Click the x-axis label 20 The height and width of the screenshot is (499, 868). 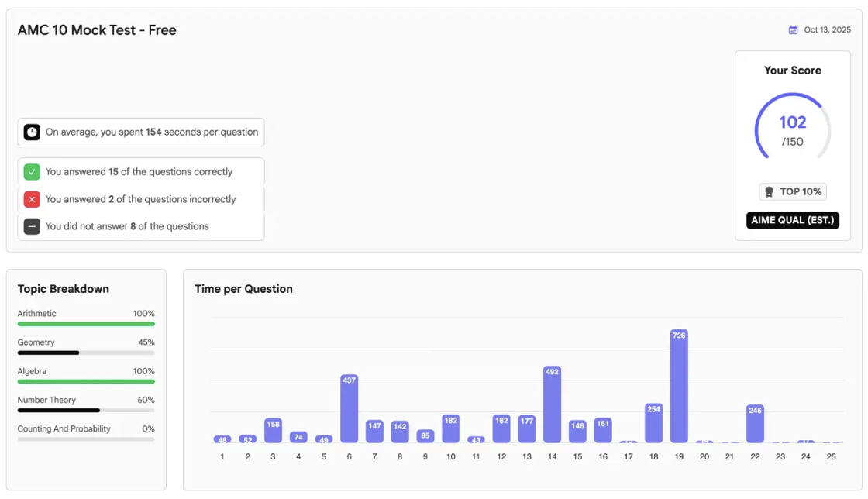click(704, 457)
